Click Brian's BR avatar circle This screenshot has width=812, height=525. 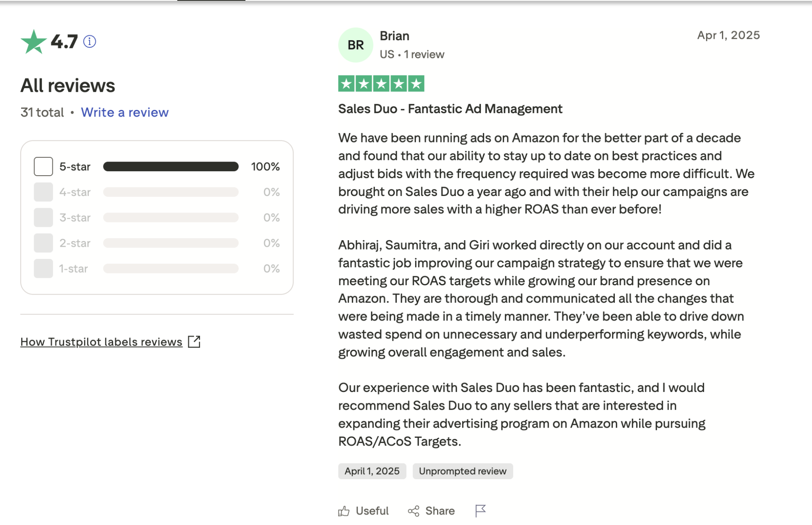[x=355, y=45]
